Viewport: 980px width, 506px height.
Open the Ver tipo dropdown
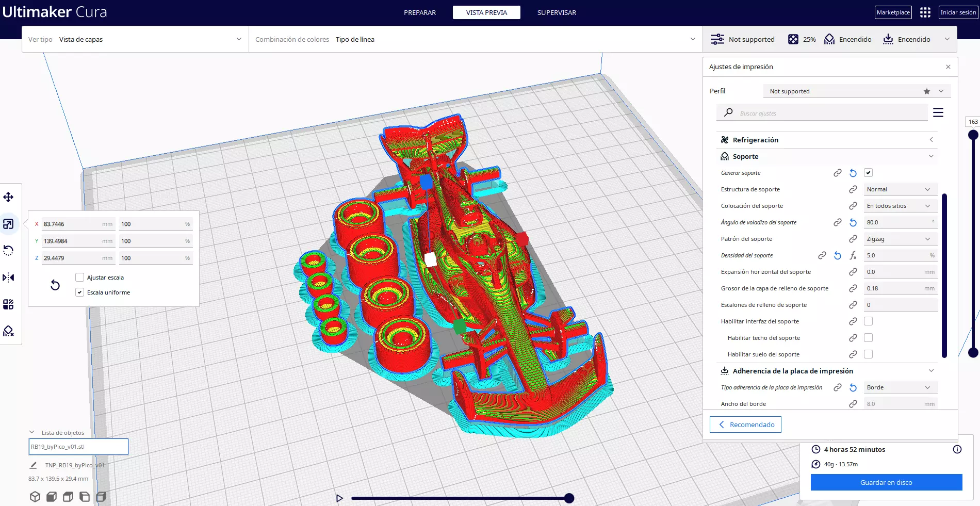click(x=135, y=39)
